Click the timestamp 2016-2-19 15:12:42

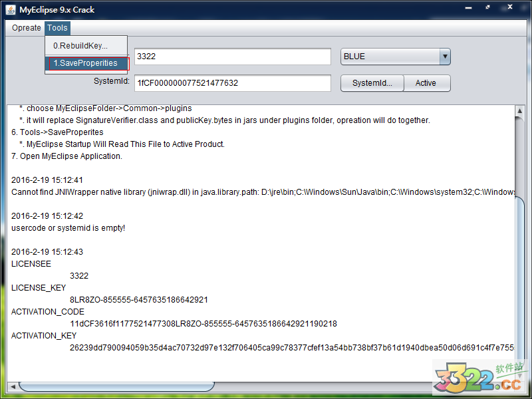(x=47, y=216)
